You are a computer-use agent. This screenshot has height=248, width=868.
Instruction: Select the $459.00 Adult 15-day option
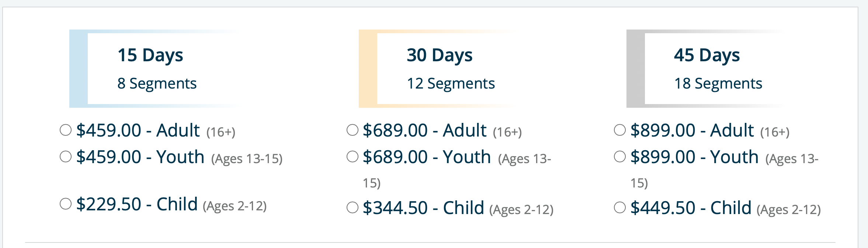[66, 130]
